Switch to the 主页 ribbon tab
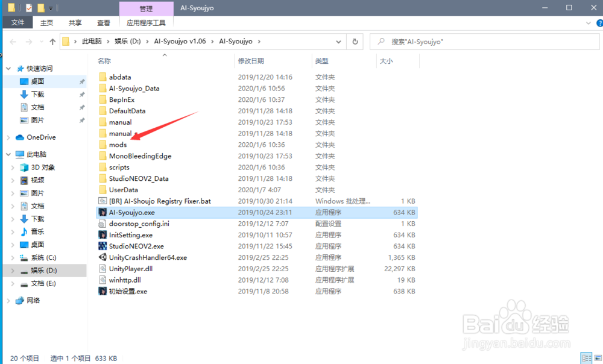 tap(46, 23)
